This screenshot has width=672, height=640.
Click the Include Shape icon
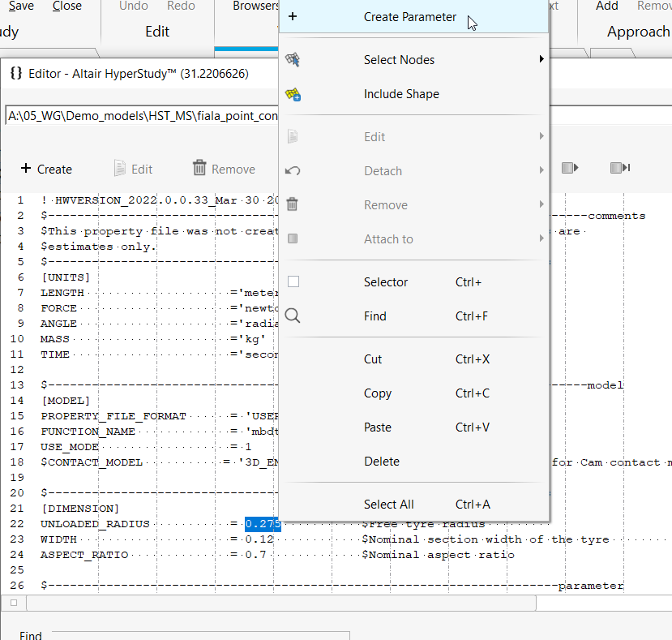(293, 94)
